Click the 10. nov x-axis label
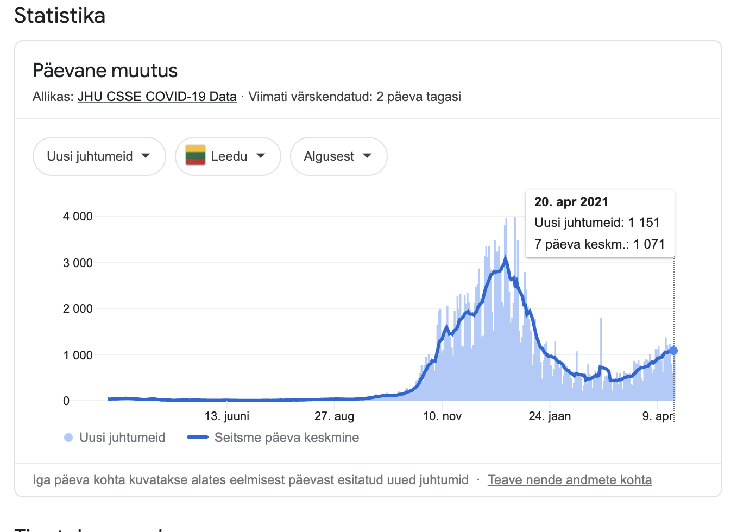 (x=442, y=416)
